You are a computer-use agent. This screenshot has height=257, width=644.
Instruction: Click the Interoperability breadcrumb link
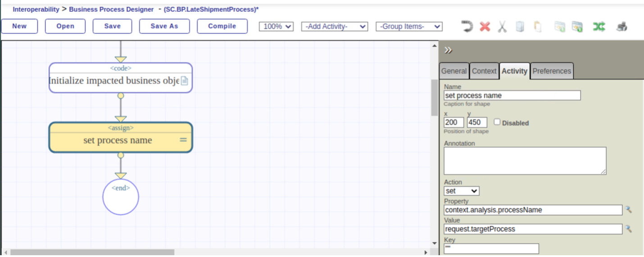coord(36,9)
